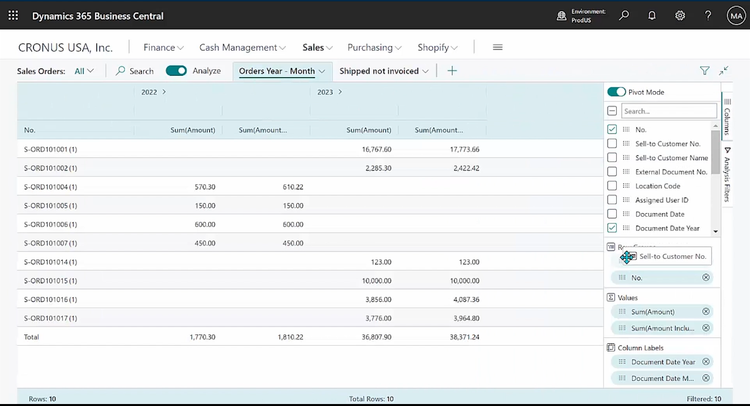
Task: Click the environment ProdUS icon
Action: point(562,16)
